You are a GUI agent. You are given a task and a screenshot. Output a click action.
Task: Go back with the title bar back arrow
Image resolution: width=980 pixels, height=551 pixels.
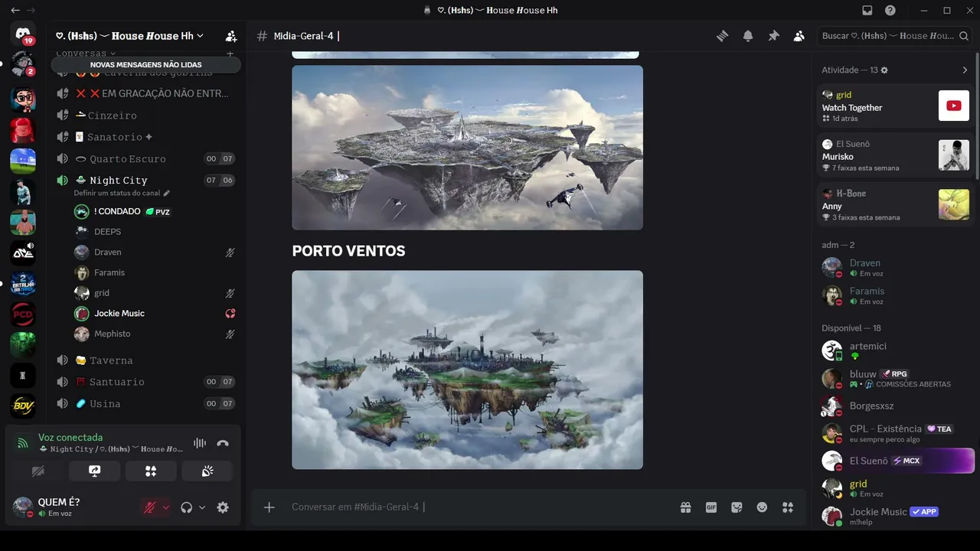pyautogui.click(x=15, y=11)
